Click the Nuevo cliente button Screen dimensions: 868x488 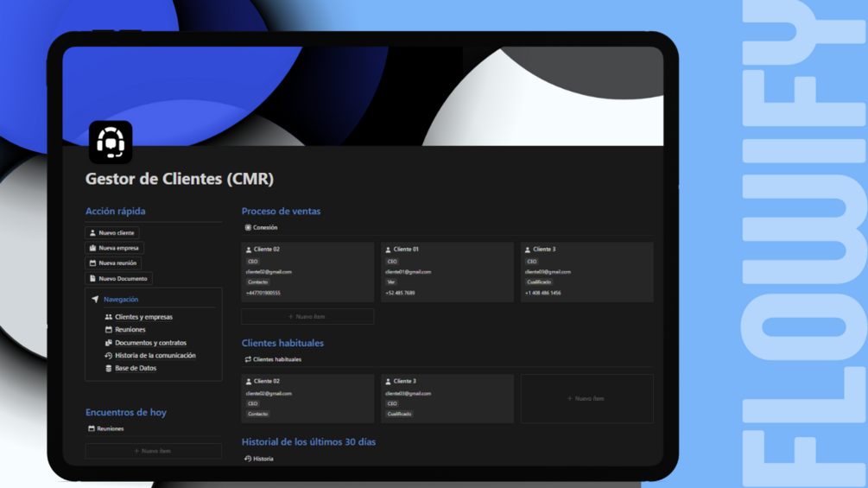(x=111, y=233)
